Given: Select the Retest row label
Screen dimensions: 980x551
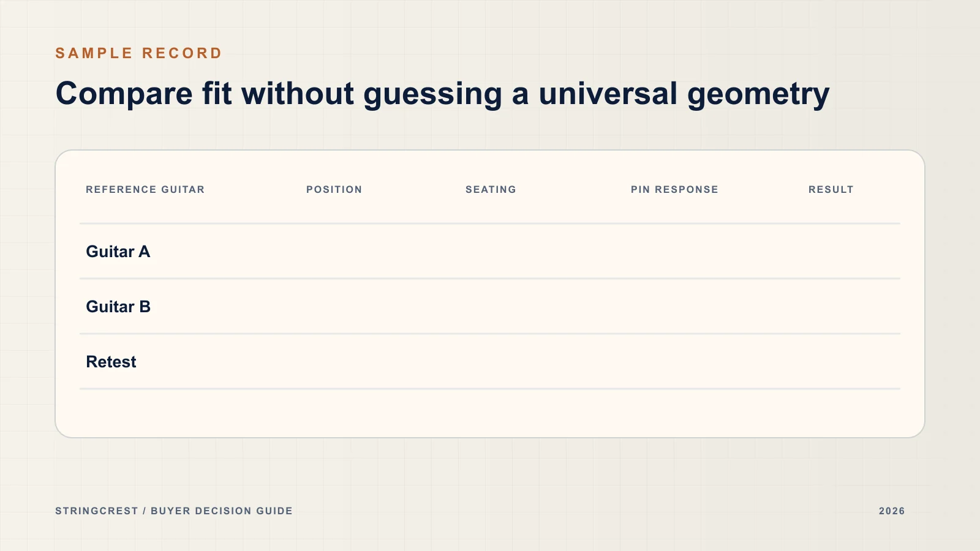Looking at the screenshot, I should click(111, 362).
